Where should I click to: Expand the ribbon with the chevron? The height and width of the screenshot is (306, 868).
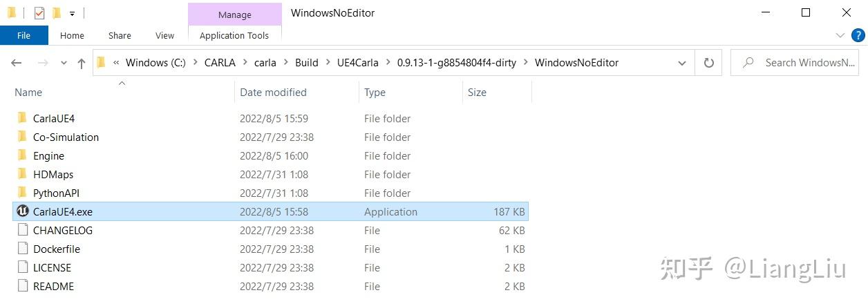(x=840, y=35)
